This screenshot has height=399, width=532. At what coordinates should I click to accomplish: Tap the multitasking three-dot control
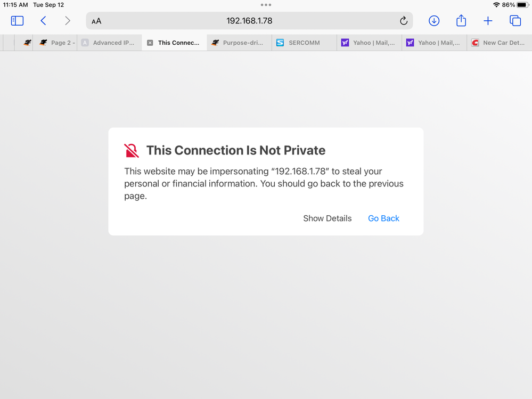click(x=266, y=5)
